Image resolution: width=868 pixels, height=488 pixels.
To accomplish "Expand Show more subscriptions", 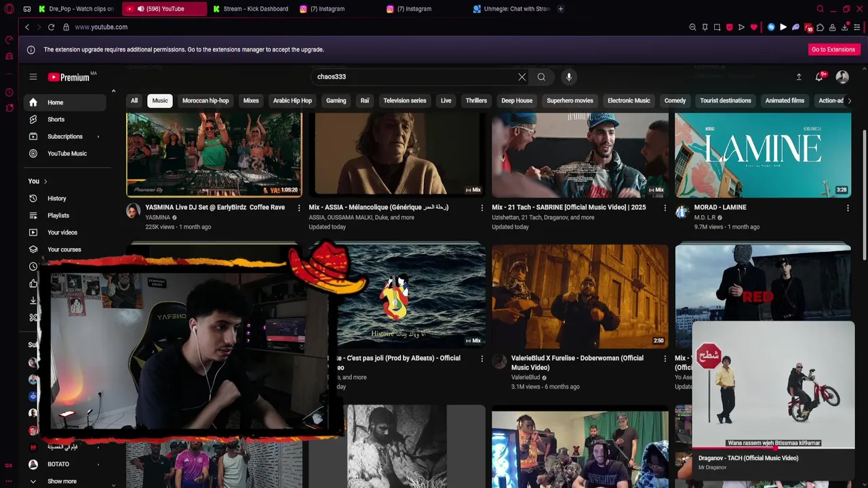I will point(61,481).
